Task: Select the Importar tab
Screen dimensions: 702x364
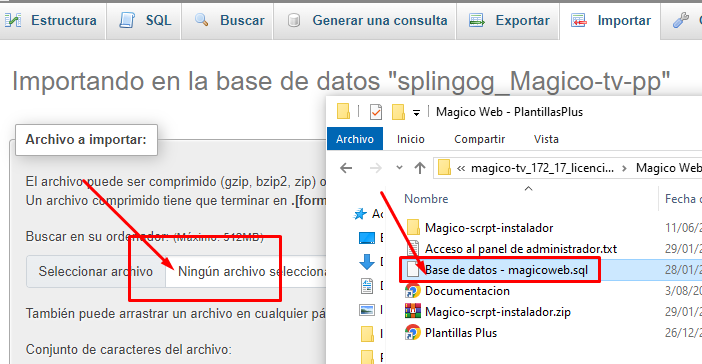Action: (610, 21)
